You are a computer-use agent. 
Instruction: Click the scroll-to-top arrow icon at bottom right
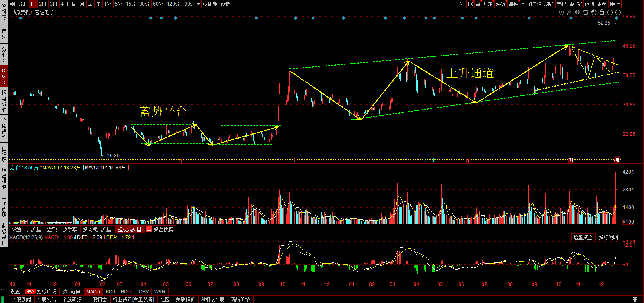[x=635, y=299]
